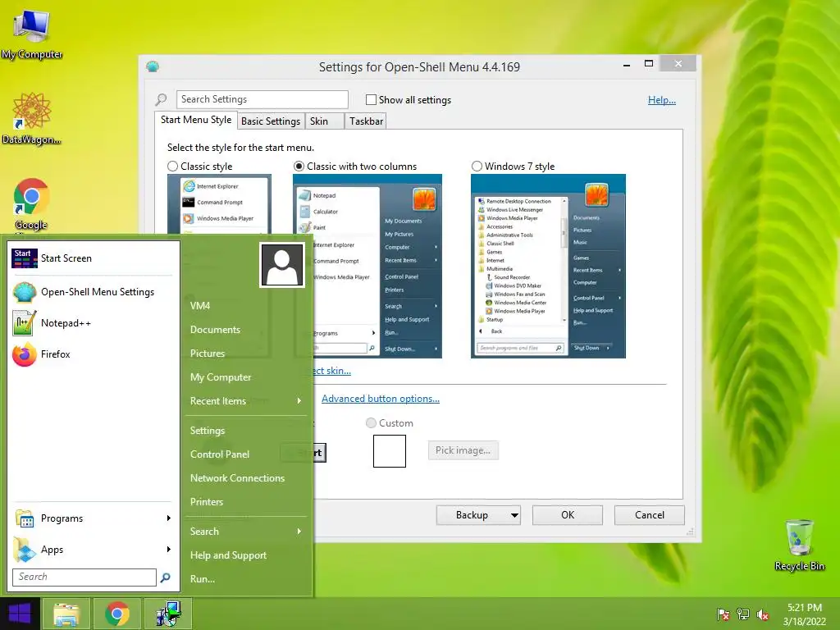
Task: Click the user account picture
Action: pyautogui.click(x=282, y=265)
